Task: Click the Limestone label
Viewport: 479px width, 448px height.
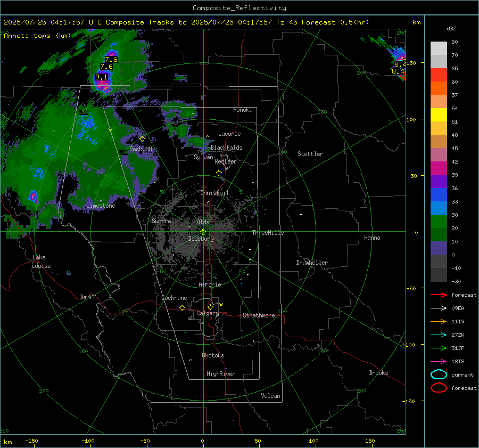Action: point(101,206)
